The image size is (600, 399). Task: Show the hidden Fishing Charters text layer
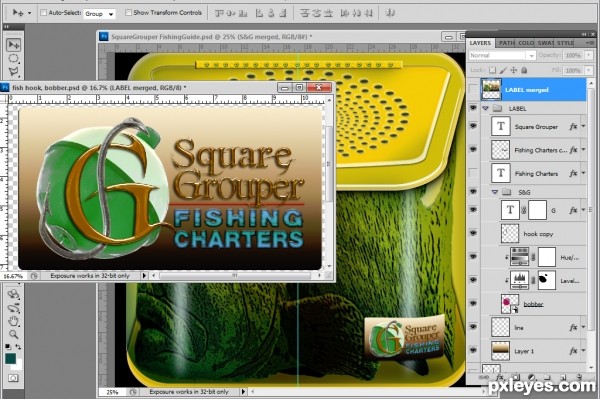pyautogui.click(x=474, y=173)
